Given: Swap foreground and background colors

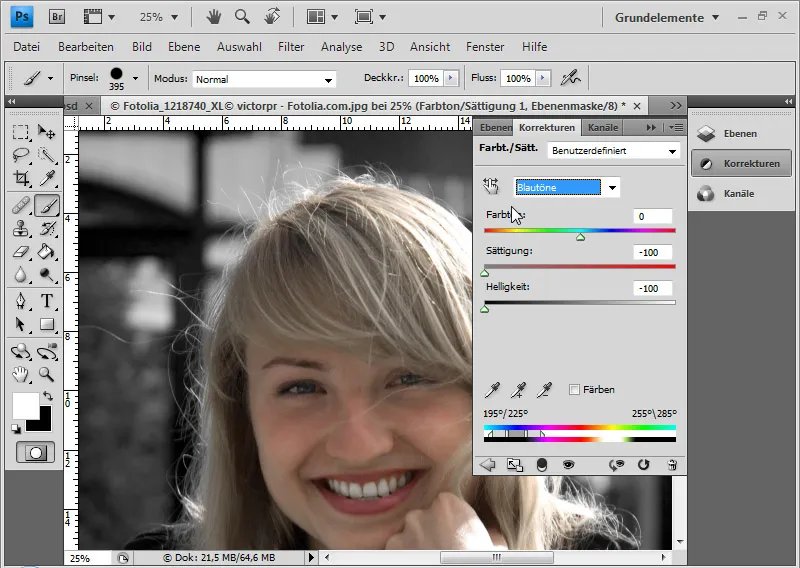Looking at the screenshot, I should click(x=47, y=396).
